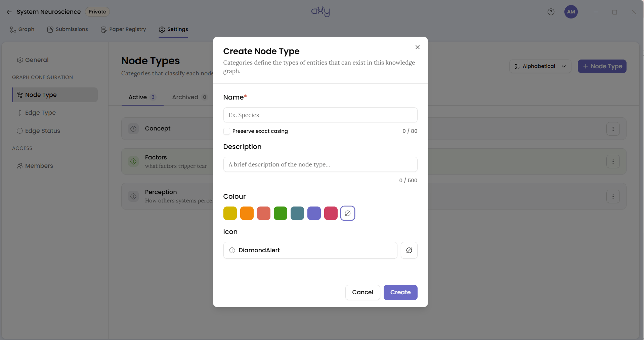The width and height of the screenshot is (644, 340).
Task: Open the help question mark icon
Action: pos(551,12)
